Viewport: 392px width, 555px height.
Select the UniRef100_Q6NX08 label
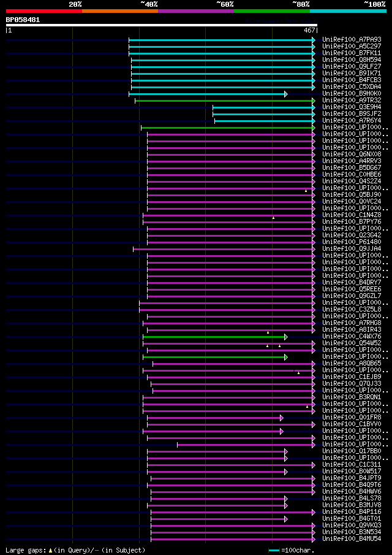coord(352,155)
